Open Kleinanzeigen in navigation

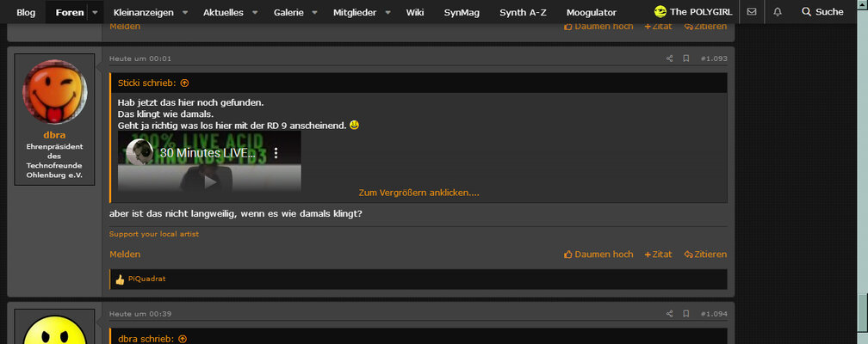tap(143, 12)
